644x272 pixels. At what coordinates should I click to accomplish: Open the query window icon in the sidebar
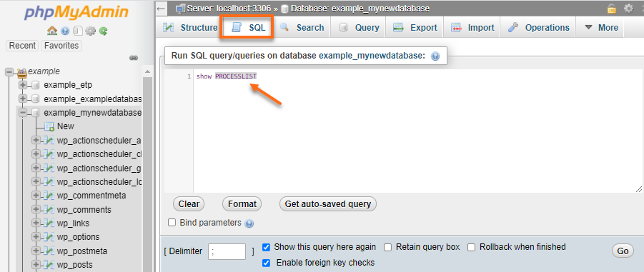pos(78,31)
